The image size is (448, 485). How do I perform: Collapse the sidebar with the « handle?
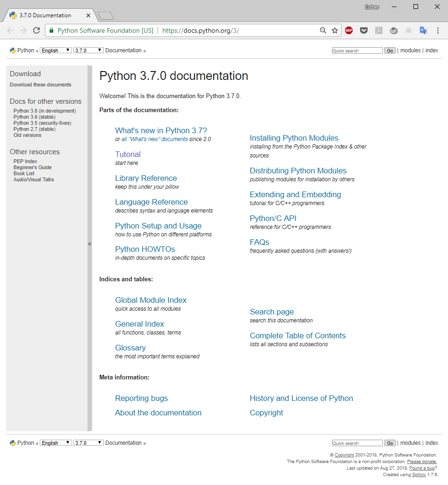tap(89, 244)
